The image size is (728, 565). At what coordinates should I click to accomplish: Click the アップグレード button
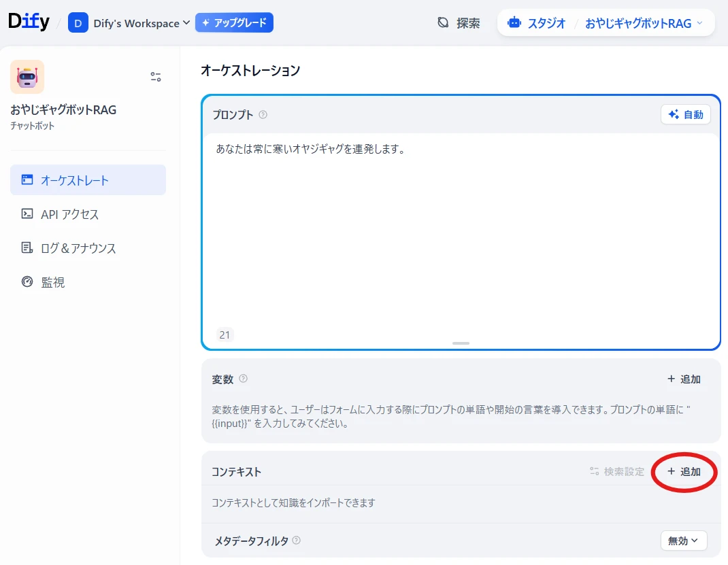click(234, 22)
